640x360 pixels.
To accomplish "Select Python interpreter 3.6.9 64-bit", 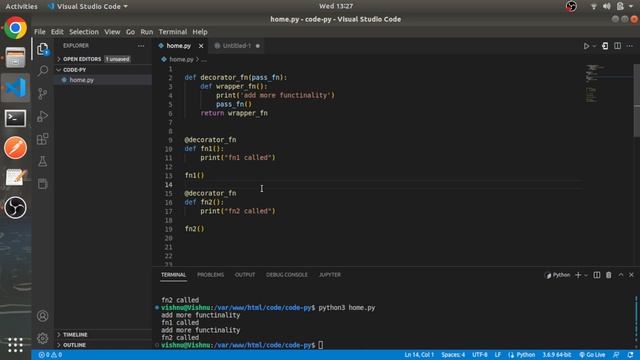I will tap(557, 355).
